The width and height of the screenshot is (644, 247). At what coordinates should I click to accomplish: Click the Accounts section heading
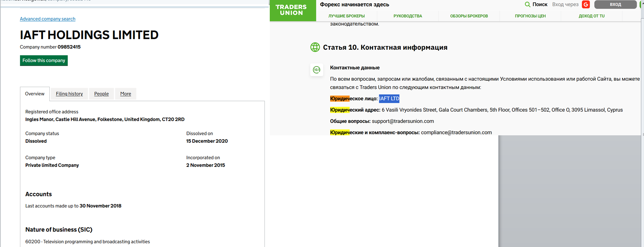[39, 194]
